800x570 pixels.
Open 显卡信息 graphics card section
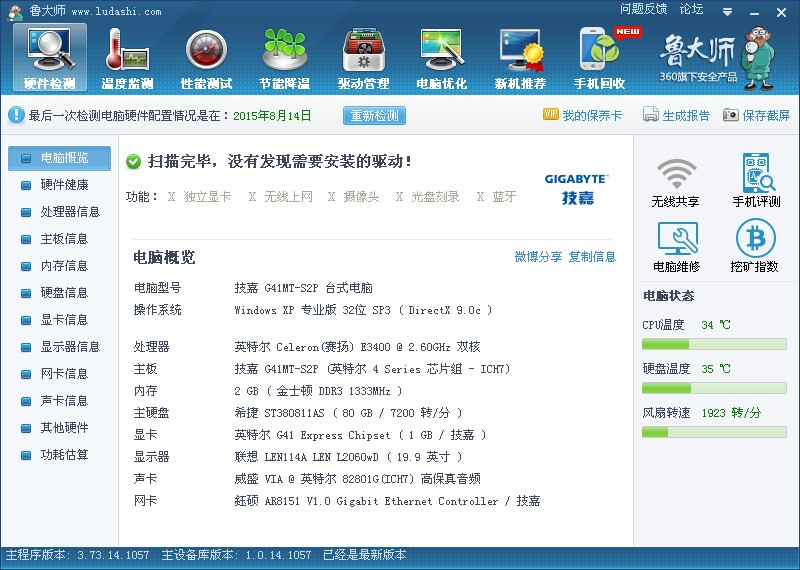click(64, 320)
